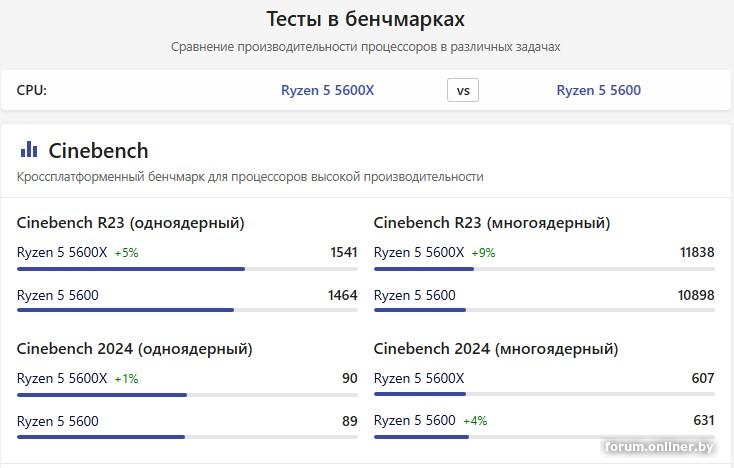The height and width of the screenshot is (468, 734).
Task: Click the Cinebench section title text
Action: point(98,150)
